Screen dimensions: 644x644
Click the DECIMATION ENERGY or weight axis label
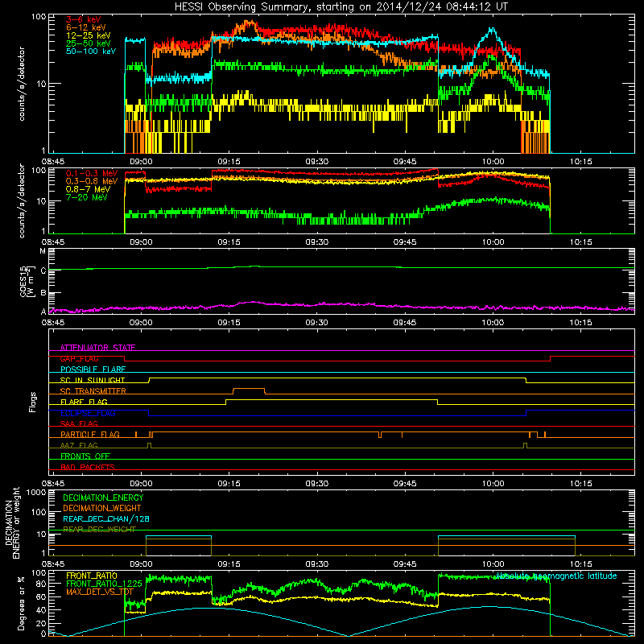pos(12,522)
